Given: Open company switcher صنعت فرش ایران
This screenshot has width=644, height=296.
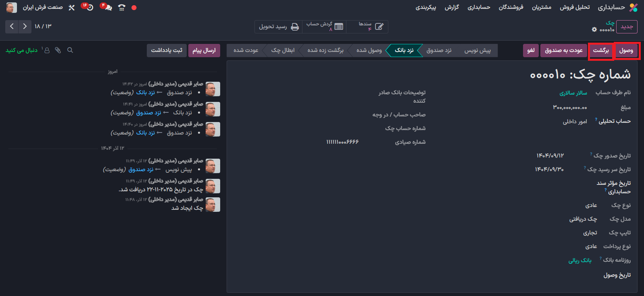Looking at the screenshot, I should point(42,8).
